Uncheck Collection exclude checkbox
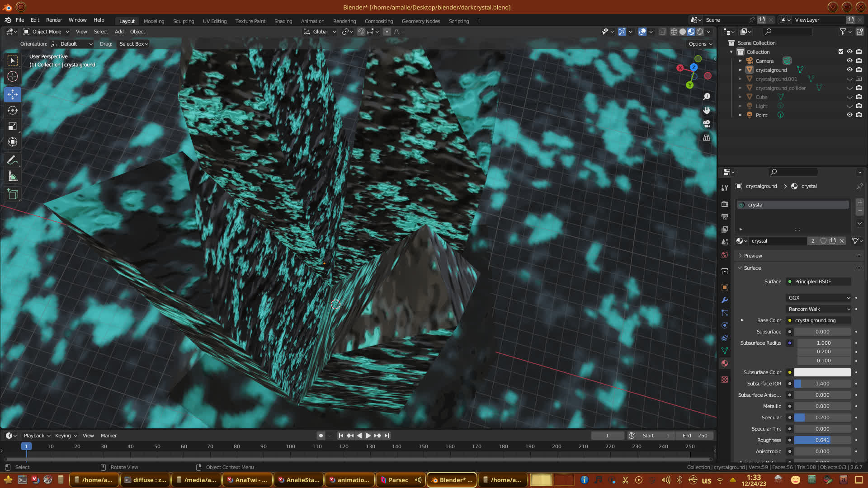Image resolution: width=868 pixels, height=488 pixels. (841, 52)
